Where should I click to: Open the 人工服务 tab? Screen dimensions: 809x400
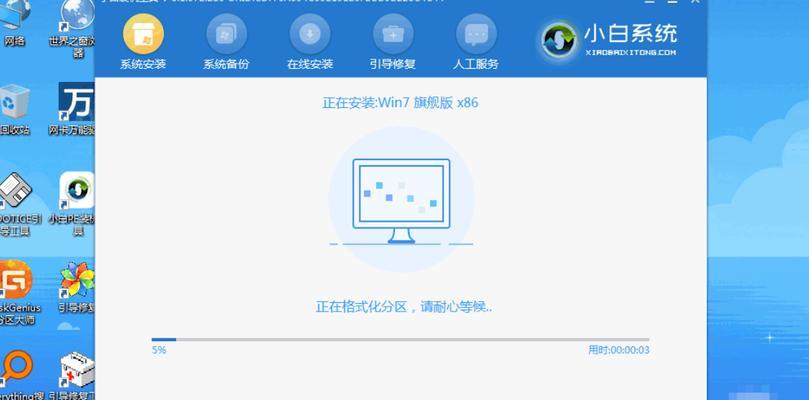476,43
